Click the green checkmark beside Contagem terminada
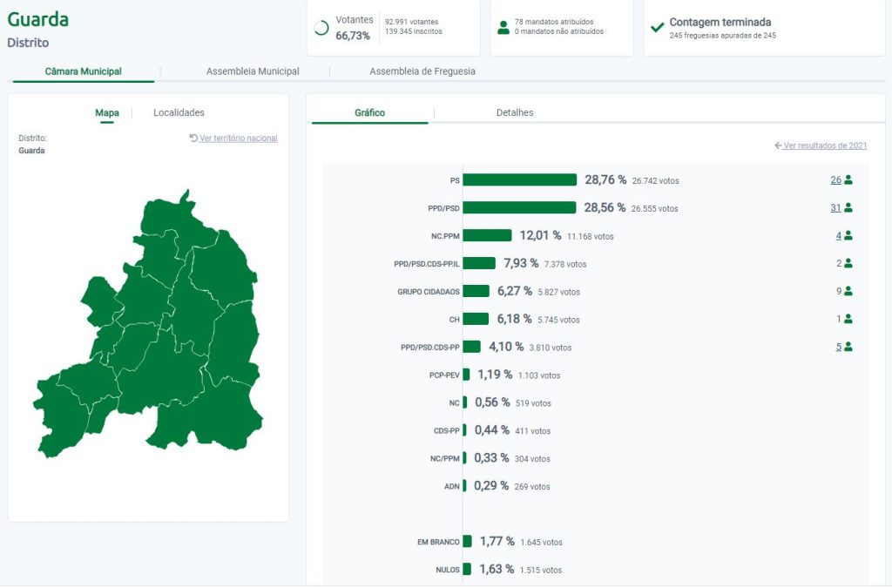 pyautogui.click(x=658, y=27)
